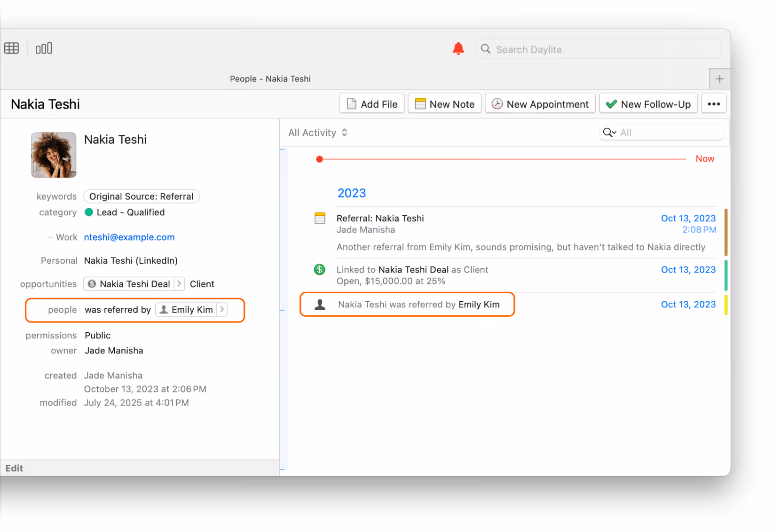Click the green bar beside deal entry
The image size is (773, 532).
(x=726, y=275)
